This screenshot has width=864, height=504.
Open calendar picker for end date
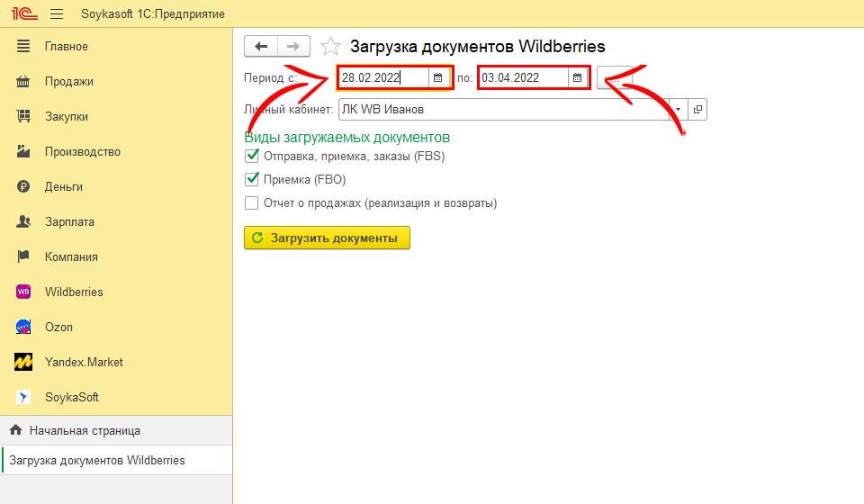tap(578, 78)
